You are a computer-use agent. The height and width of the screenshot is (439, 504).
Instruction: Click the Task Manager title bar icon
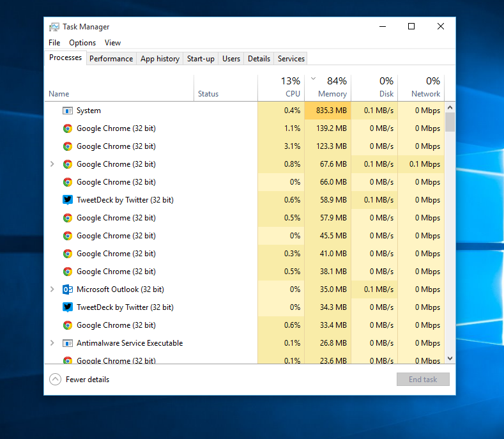click(54, 27)
